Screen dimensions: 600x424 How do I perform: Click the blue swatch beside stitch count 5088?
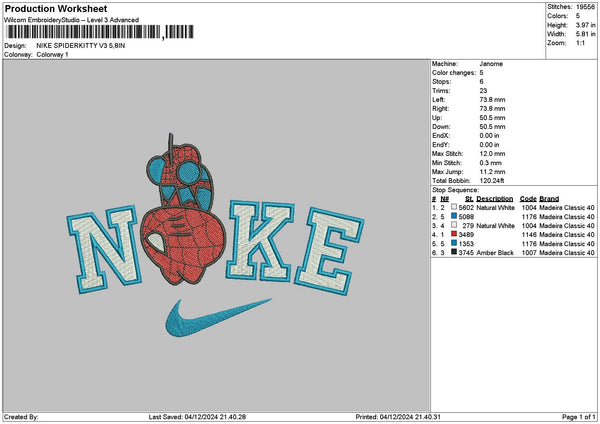click(x=454, y=216)
